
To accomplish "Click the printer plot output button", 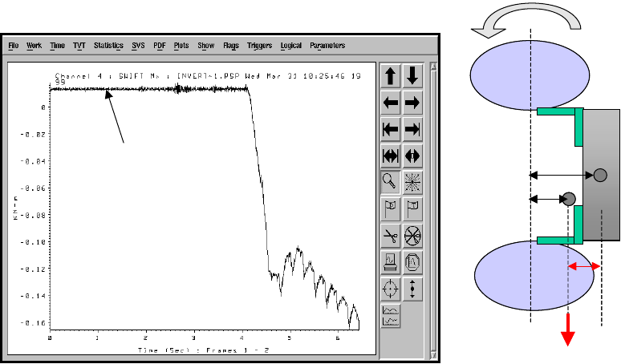I will [391, 262].
